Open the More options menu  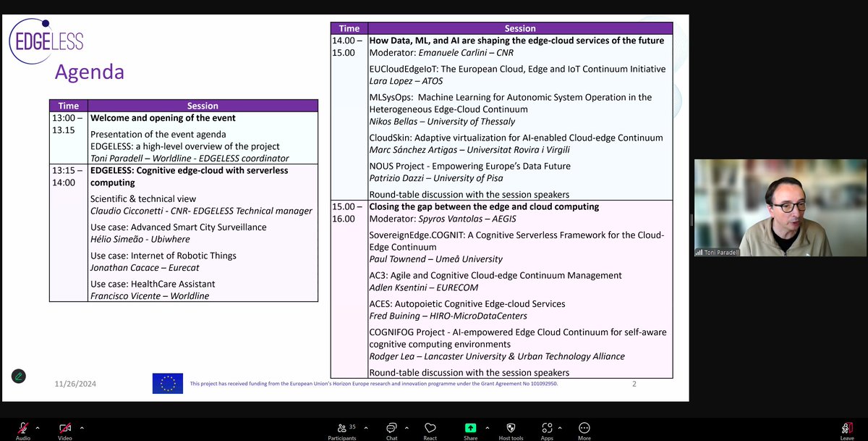click(584, 430)
